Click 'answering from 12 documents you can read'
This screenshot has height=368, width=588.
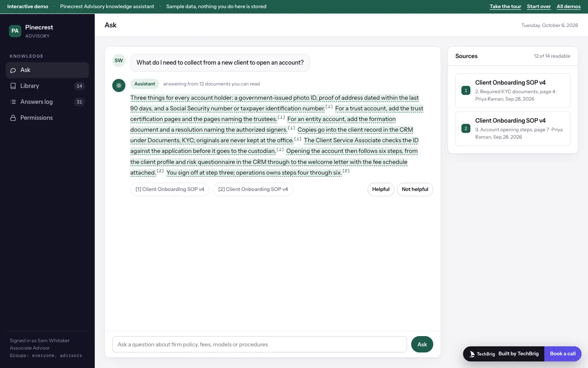point(212,84)
